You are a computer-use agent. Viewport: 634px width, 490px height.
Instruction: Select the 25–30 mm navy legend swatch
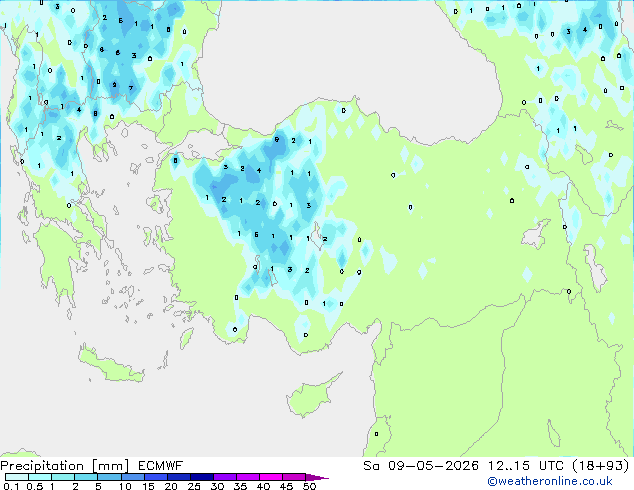pyautogui.click(x=201, y=477)
